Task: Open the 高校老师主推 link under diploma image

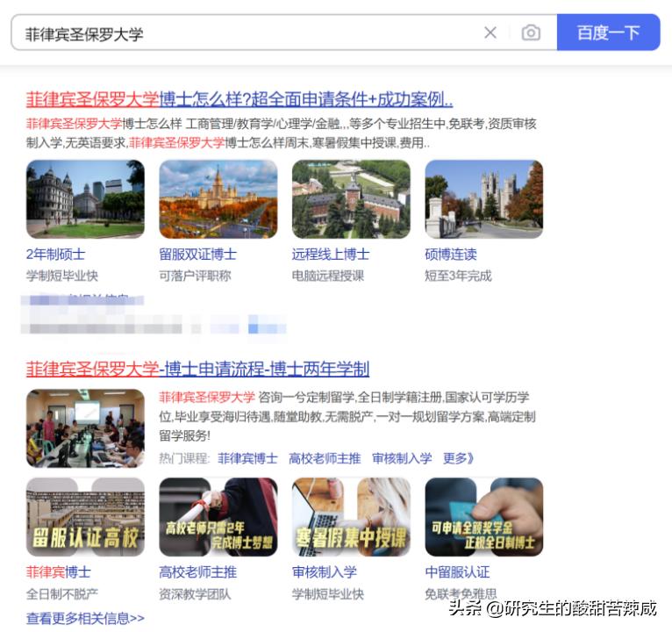Action: pos(197,571)
